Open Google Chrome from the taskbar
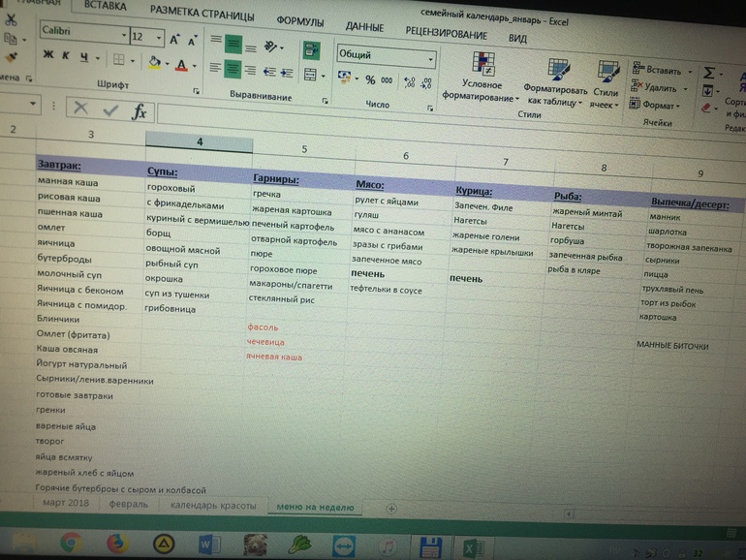Screen dimensions: 746x560 click(x=71, y=543)
